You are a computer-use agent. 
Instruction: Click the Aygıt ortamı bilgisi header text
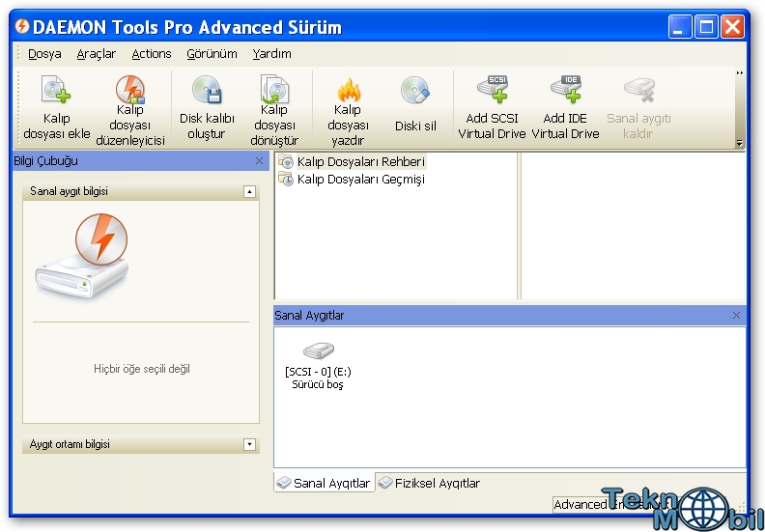point(70,444)
